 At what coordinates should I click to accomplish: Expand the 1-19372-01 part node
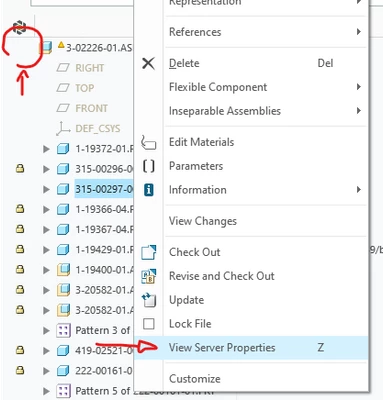click(46, 149)
